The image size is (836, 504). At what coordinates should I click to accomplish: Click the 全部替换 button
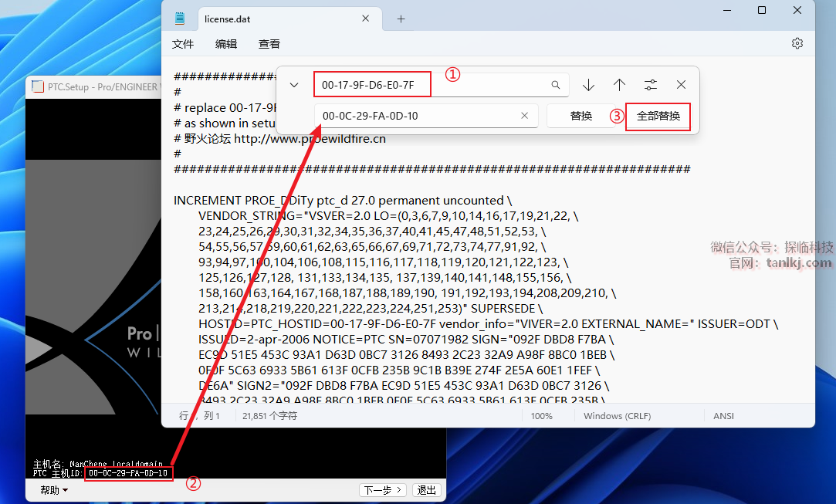[x=658, y=116]
